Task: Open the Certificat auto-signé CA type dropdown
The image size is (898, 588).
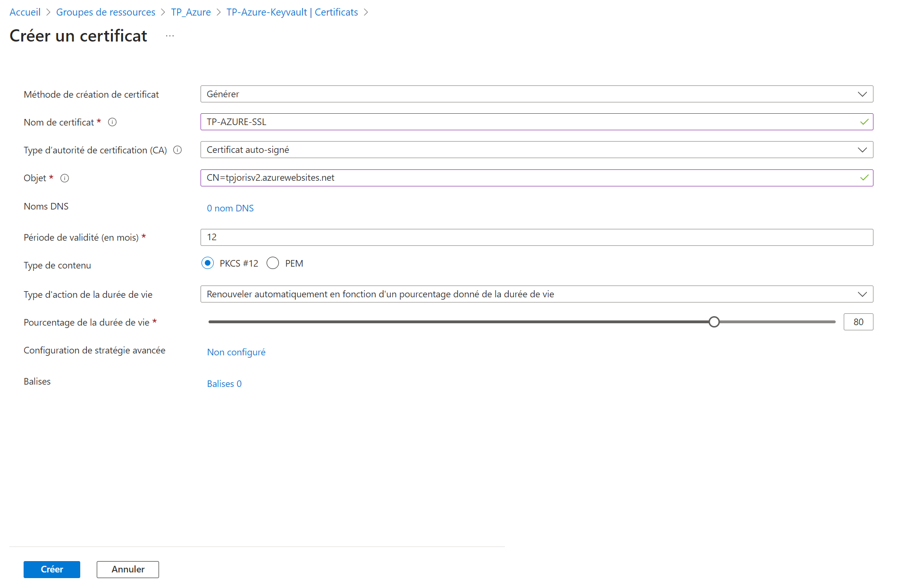Action: [537, 150]
